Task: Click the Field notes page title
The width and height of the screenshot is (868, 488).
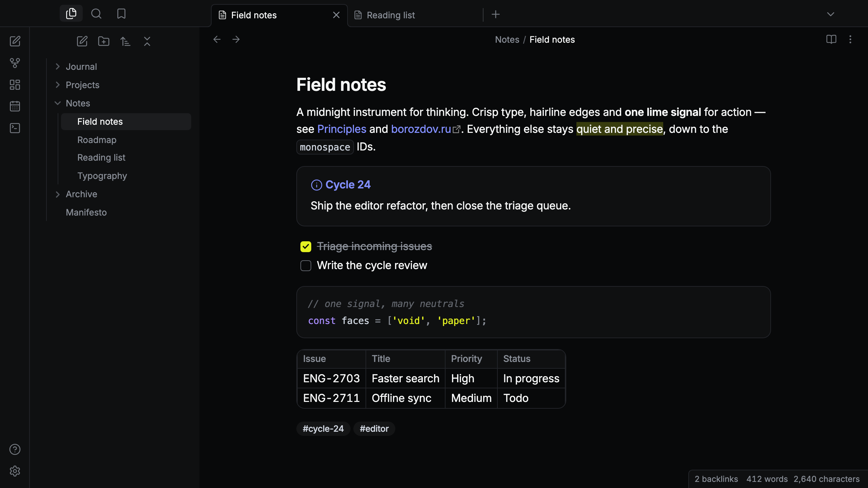Action: 341,84
